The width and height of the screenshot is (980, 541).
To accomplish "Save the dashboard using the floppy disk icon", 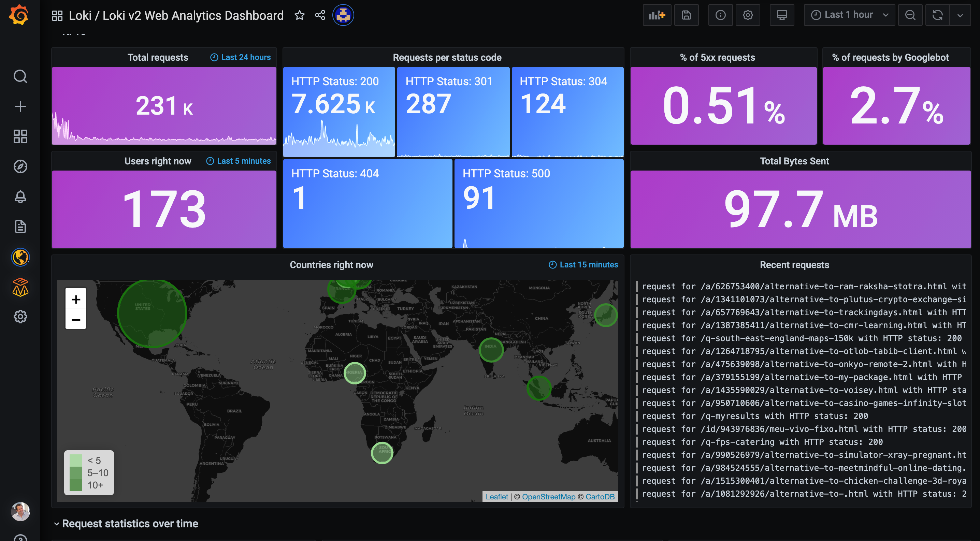I will click(x=686, y=15).
